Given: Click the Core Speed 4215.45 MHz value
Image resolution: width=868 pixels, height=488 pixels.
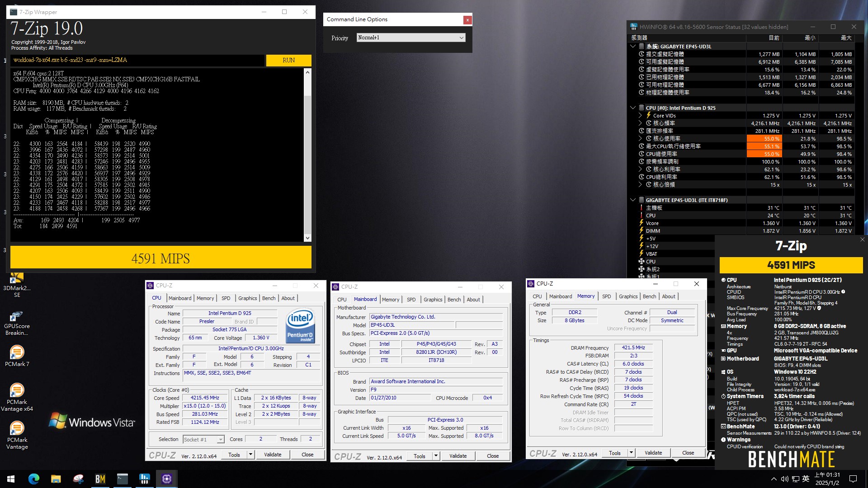Looking at the screenshot, I should [205, 398].
